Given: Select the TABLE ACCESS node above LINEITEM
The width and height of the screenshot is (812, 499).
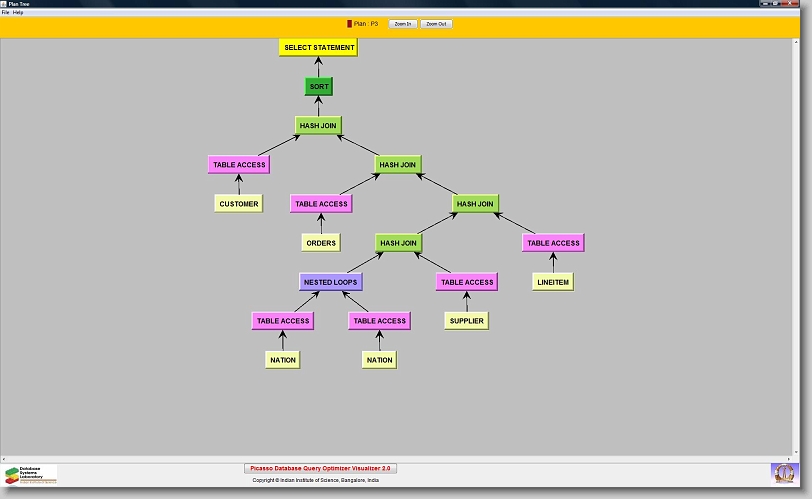Looking at the screenshot, I should click(552, 243).
